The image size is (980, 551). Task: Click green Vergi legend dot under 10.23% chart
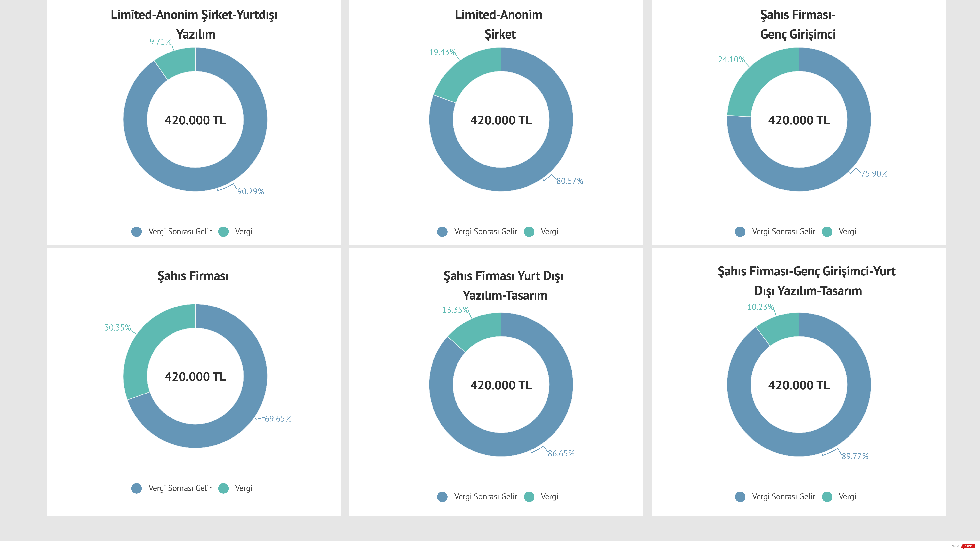click(827, 497)
